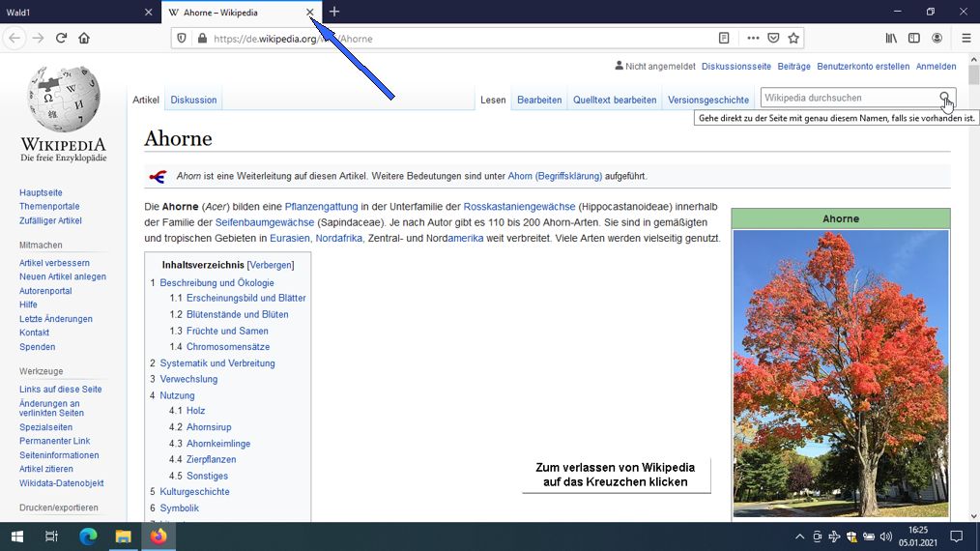This screenshot has width=980, height=551.
Task: Follow the Pflanzengattung link
Action: (321, 207)
